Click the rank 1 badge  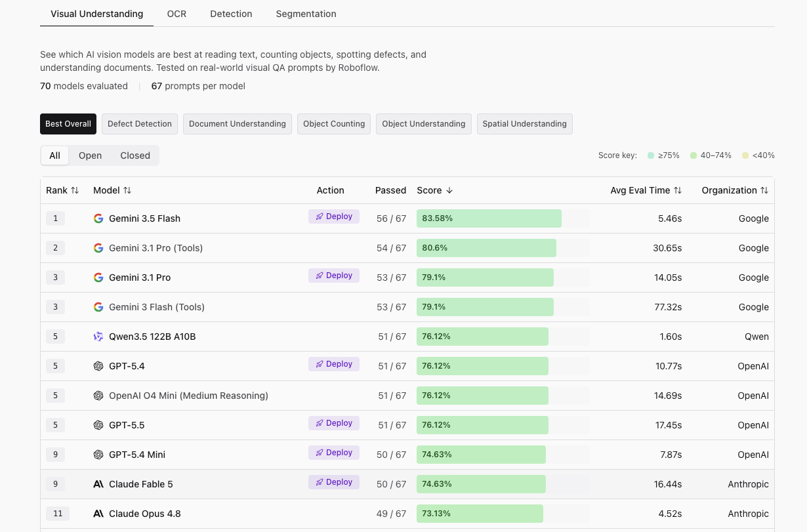[55, 218]
